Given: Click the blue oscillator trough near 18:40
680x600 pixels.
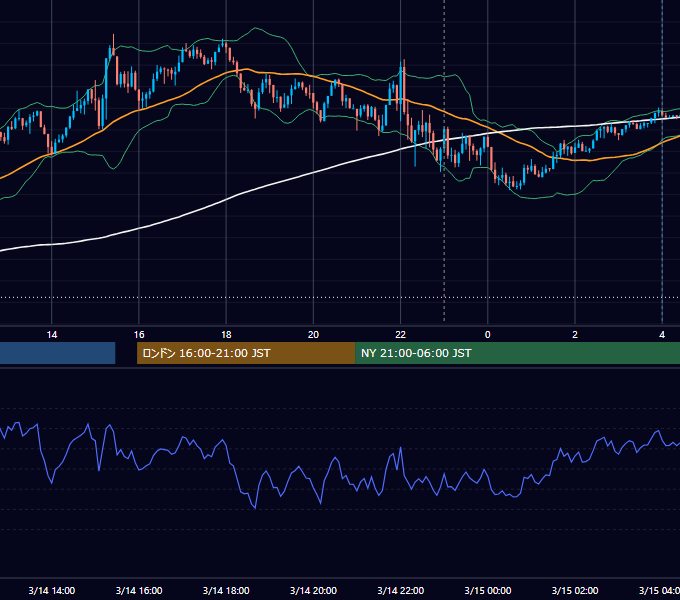Looking at the screenshot, I should click(x=255, y=507).
